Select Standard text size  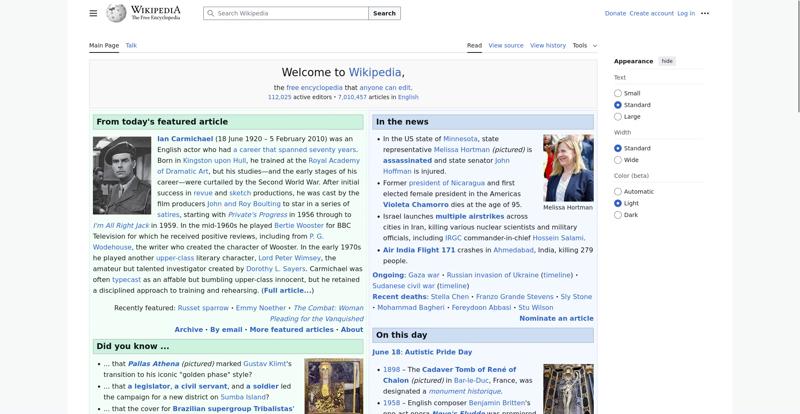coord(618,105)
